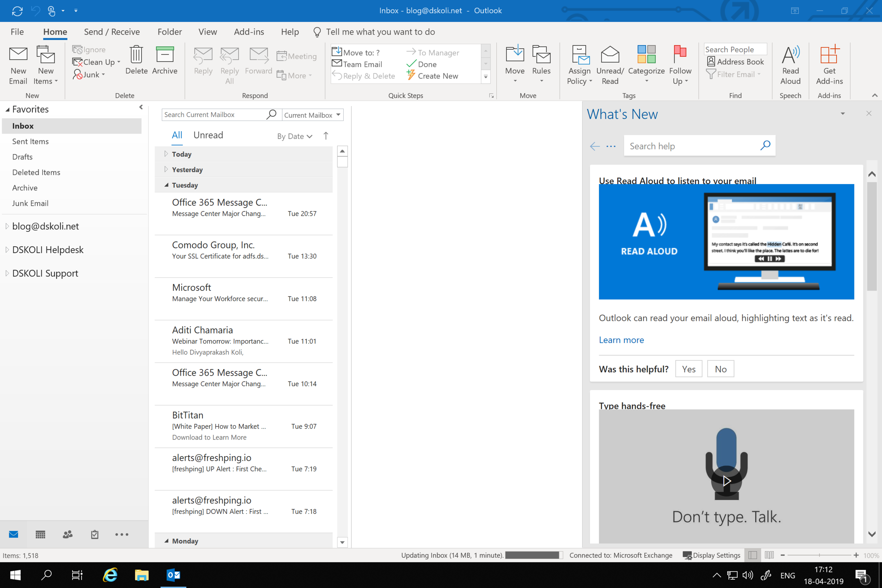This screenshot has width=882, height=588.
Task: Expand the Today message group
Action: pyautogui.click(x=166, y=154)
